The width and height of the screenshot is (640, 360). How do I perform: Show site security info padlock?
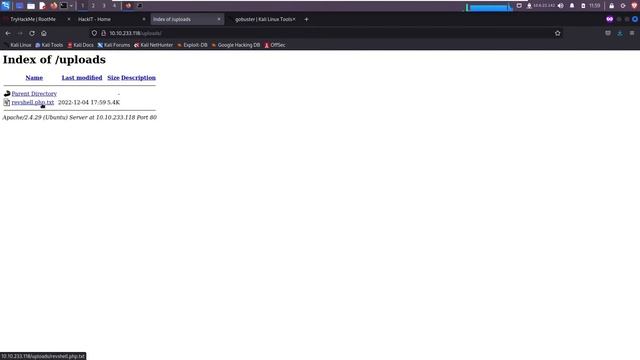point(104,33)
